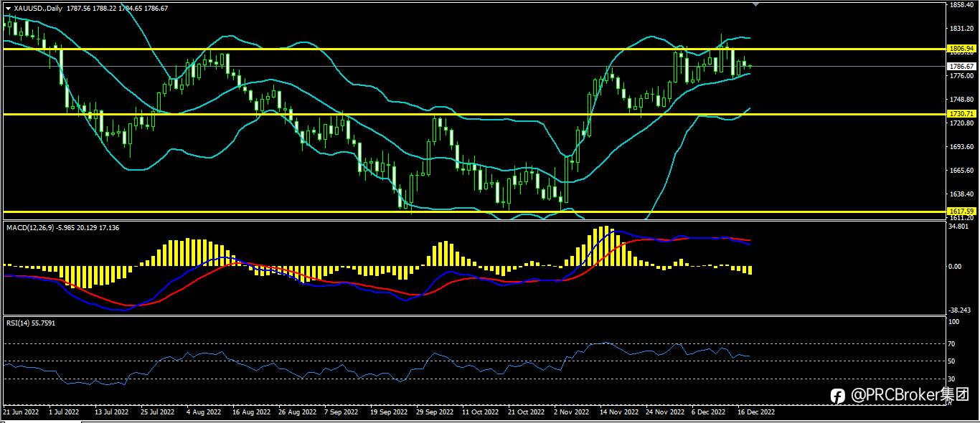The image size is (980, 423).
Task: Click the RSI scale value 70
Action: (953, 344)
